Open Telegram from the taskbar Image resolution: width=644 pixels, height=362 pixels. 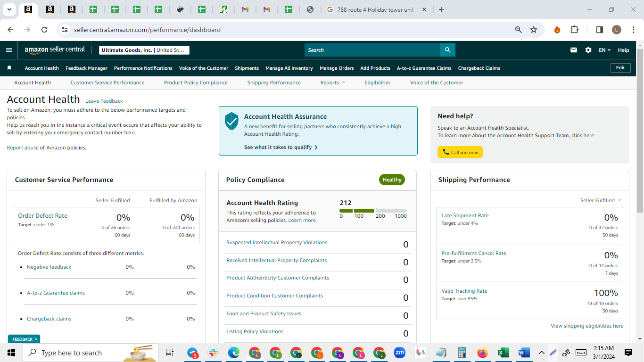193,353
